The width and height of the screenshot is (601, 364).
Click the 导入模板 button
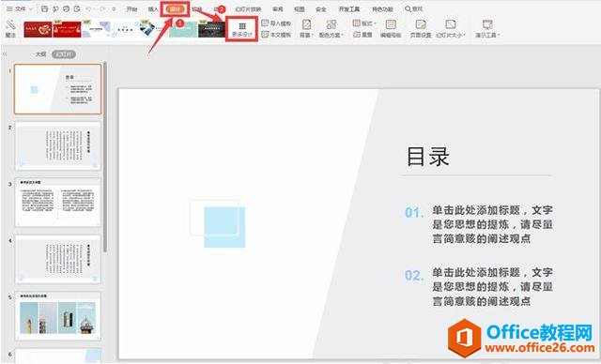click(x=276, y=23)
